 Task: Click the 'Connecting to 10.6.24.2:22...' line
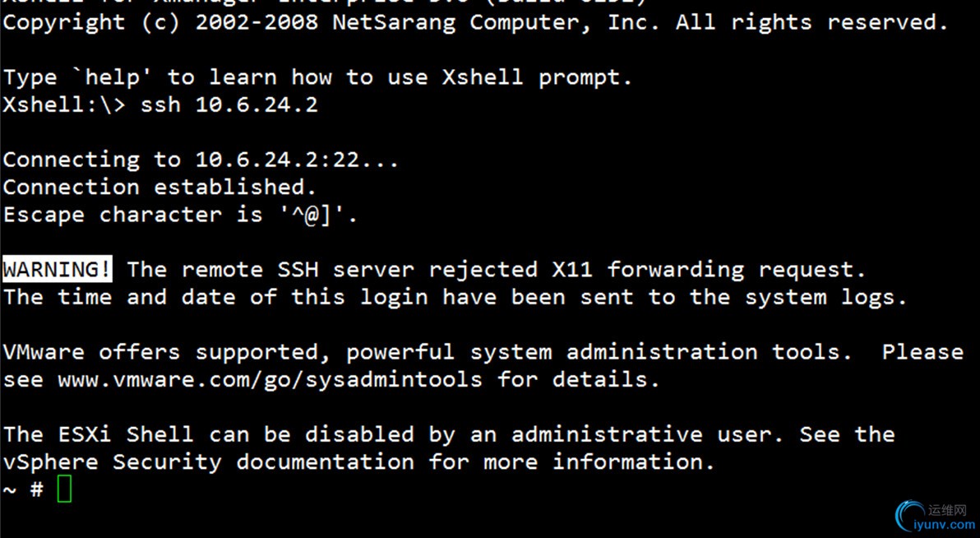201,160
